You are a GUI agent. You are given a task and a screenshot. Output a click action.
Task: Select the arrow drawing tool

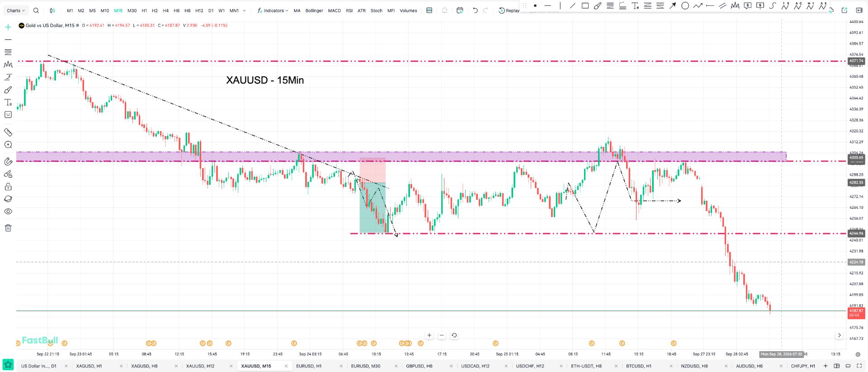coord(673,6)
